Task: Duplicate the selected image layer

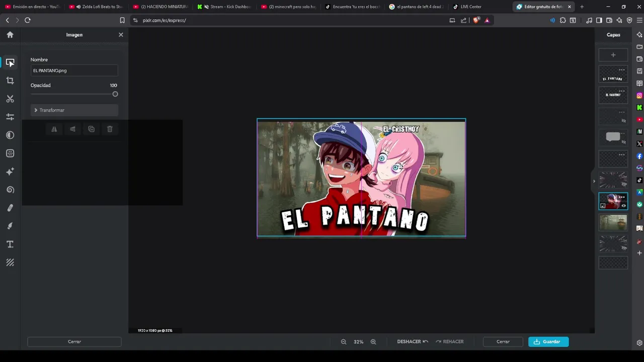Action: pos(91,129)
